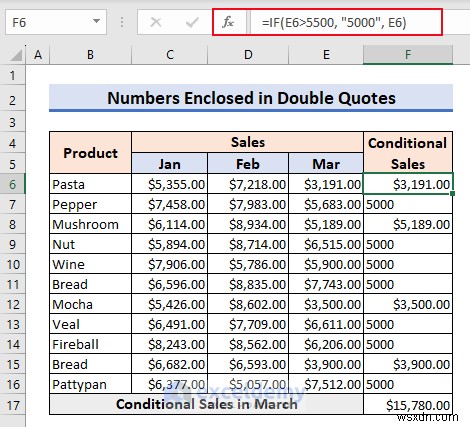Select Conditional Sales cell $5,189.00
This screenshot has height=427, width=470.
pos(408,224)
